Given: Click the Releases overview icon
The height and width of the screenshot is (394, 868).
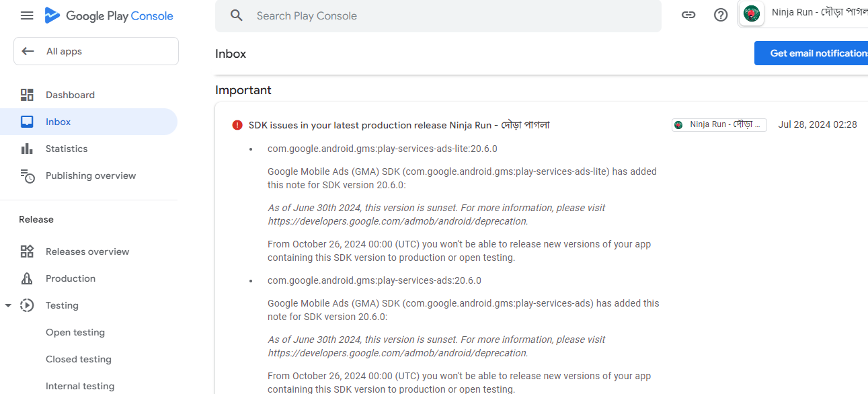Looking at the screenshot, I should (x=27, y=251).
